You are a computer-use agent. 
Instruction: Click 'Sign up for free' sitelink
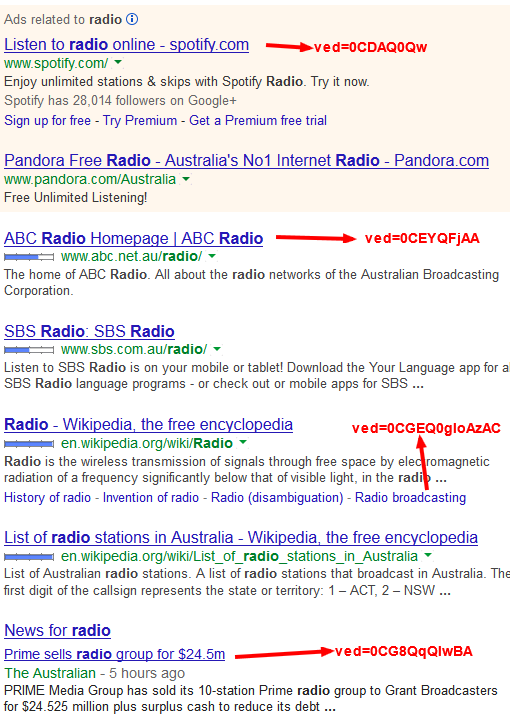click(47, 120)
